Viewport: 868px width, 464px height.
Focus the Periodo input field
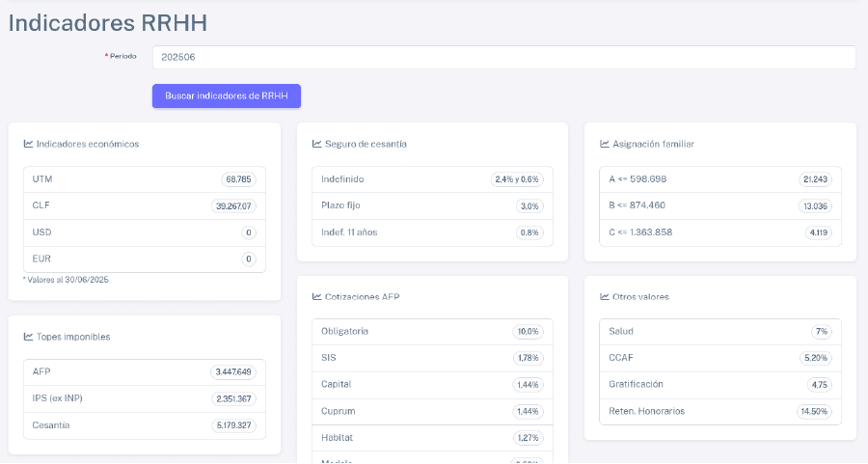tap(504, 58)
